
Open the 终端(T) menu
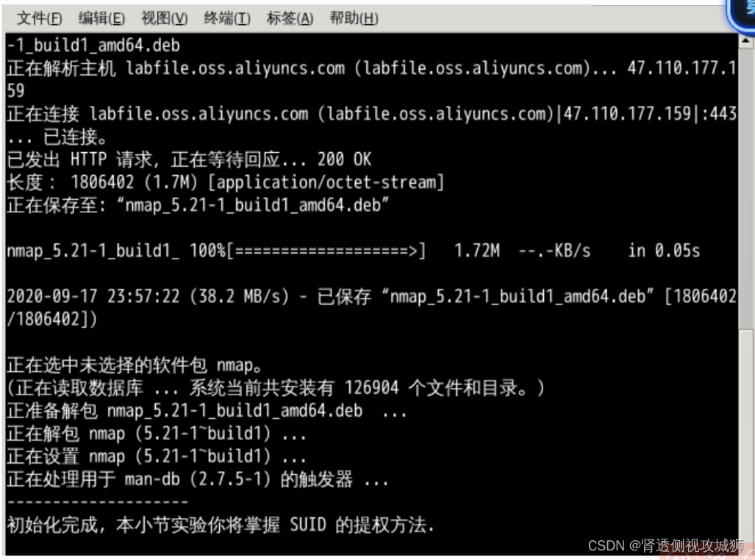[226, 19]
